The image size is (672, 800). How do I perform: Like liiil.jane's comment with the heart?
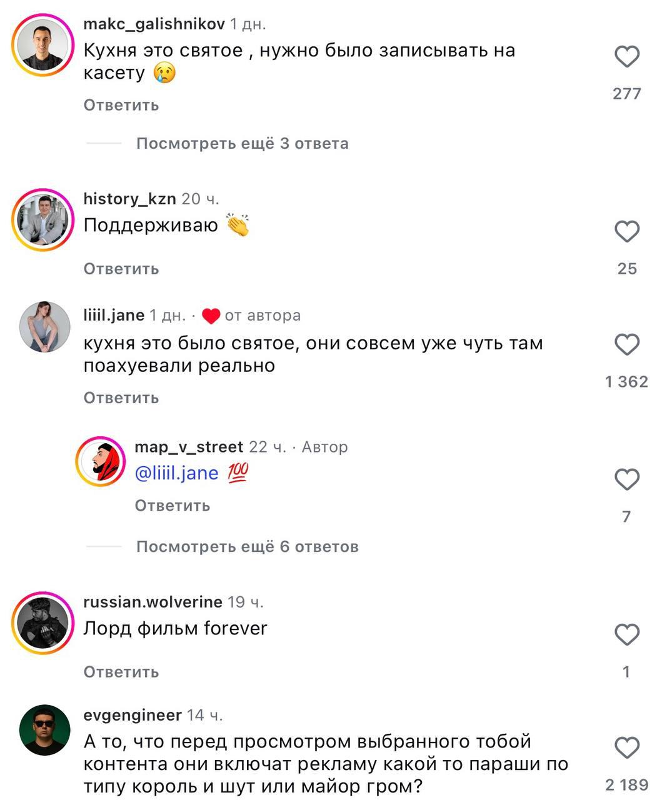(x=626, y=345)
